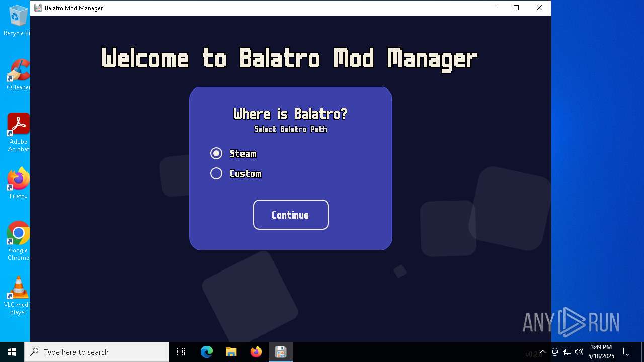
Task: Open the Recycle Bin desktop icon
Action: [x=18, y=20]
